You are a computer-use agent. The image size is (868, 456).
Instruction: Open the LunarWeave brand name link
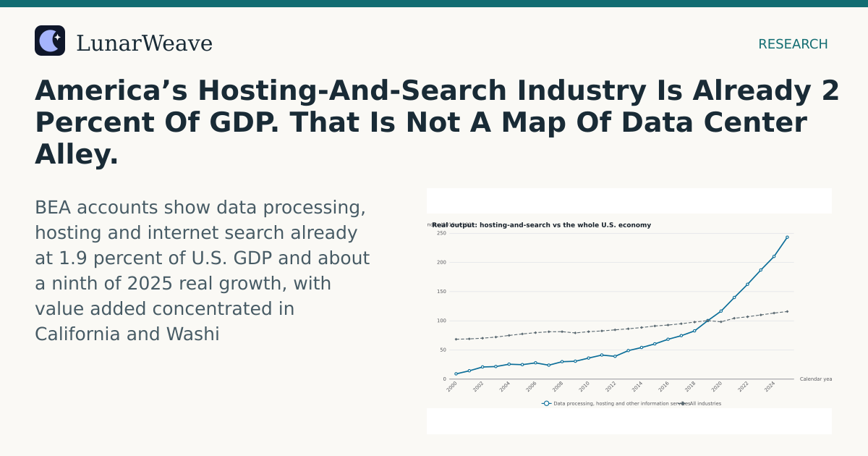point(144,43)
